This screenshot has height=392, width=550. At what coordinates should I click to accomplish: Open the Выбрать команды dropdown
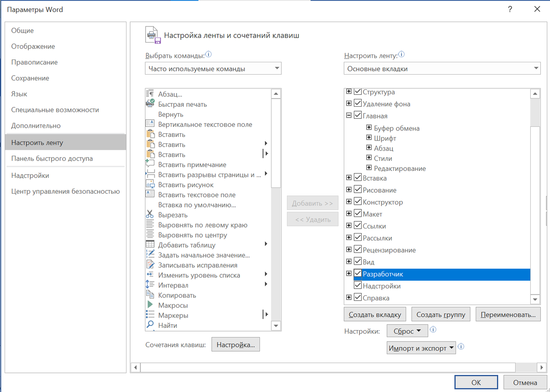point(213,69)
